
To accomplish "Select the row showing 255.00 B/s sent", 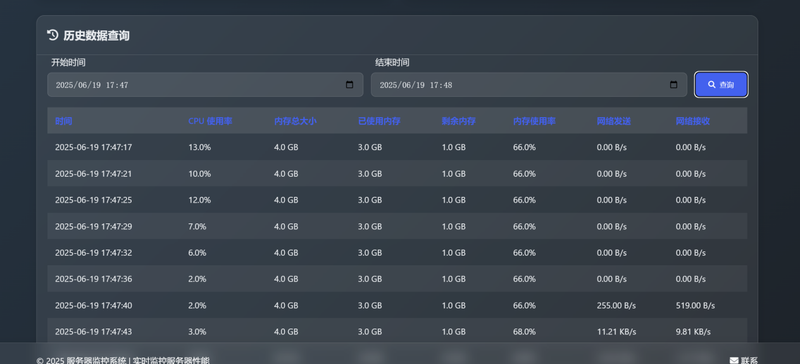I will point(397,305).
